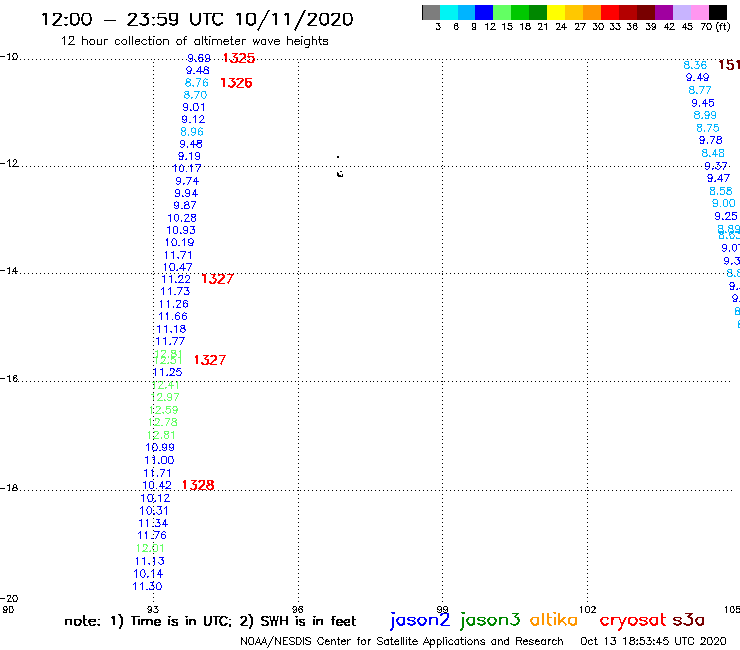Image resolution: width=740 pixels, height=650 pixels.
Task: Click the jason3 satellite legend label
Action: (490, 620)
